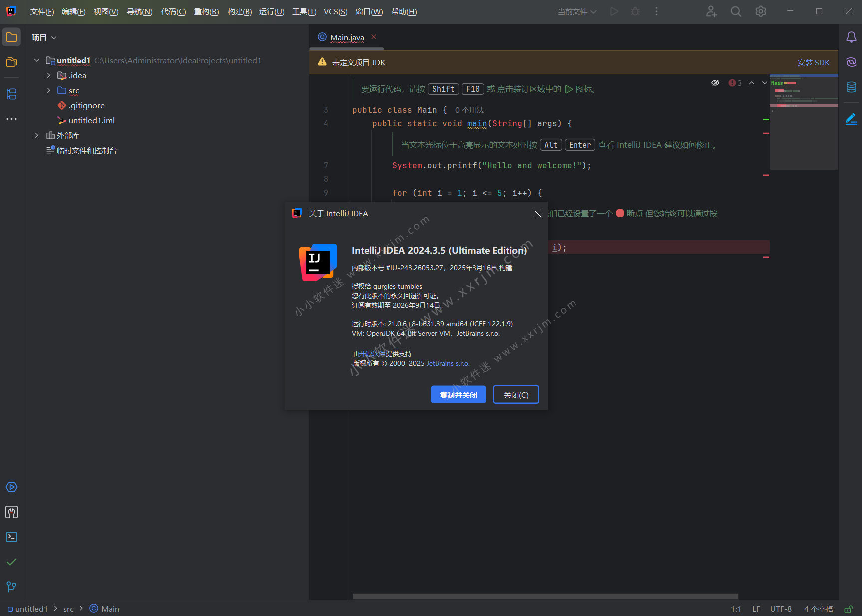Viewport: 862px width, 616px height.
Task: Click the Debug bug icon in toolbar
Action: (635, 11)
